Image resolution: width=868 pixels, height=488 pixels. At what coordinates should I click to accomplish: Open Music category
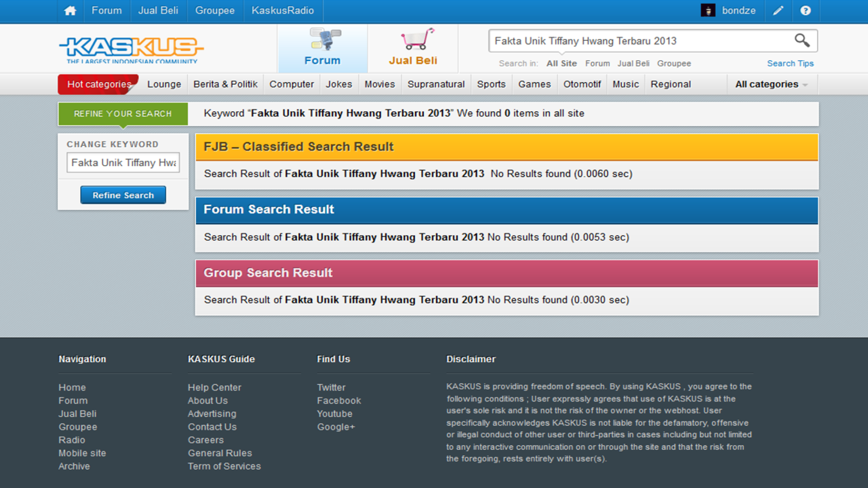point(625,85)
